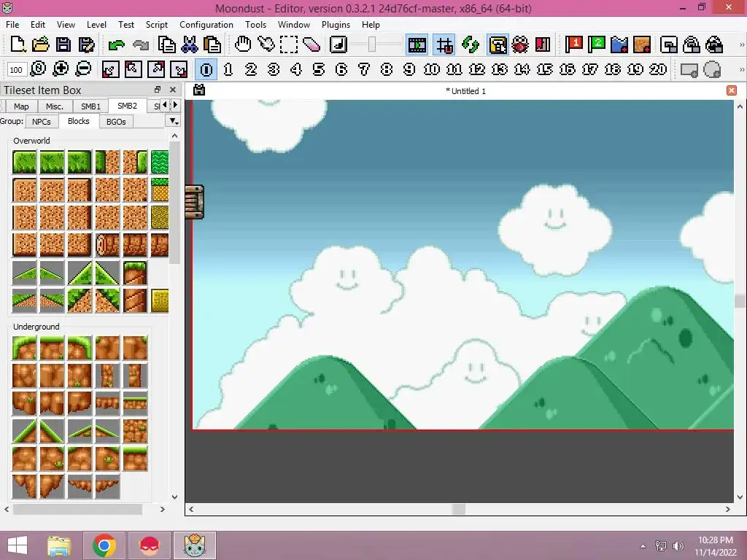Reset zoom using magnifier zero icon

[x=38, y=69]
